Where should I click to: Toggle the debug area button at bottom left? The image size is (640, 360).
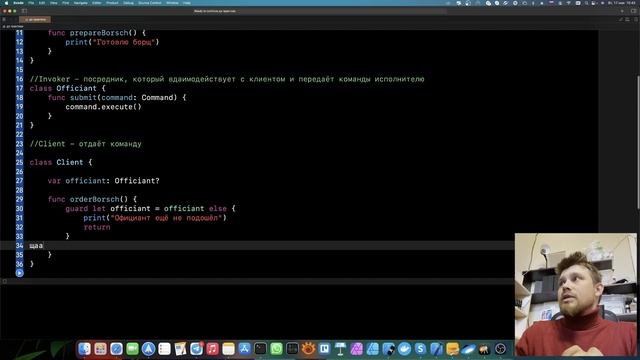coord(4,281)
